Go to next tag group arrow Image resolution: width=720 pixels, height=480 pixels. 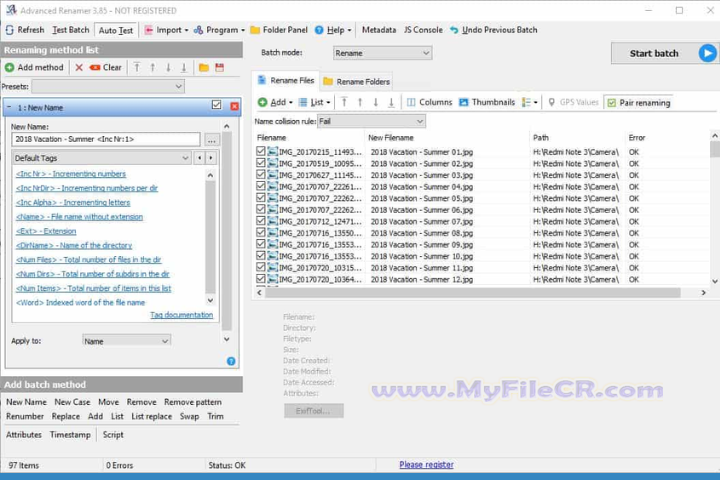211,158
